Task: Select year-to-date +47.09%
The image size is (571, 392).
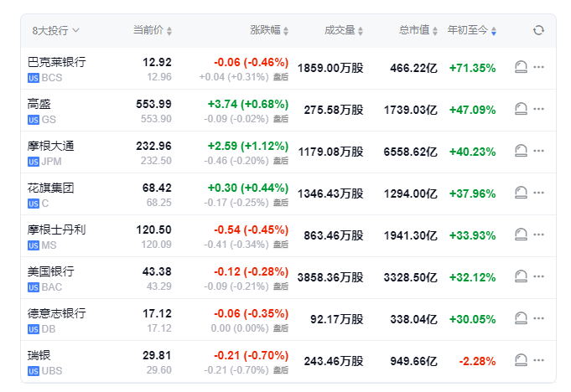Action: click(x=472, y=110)
